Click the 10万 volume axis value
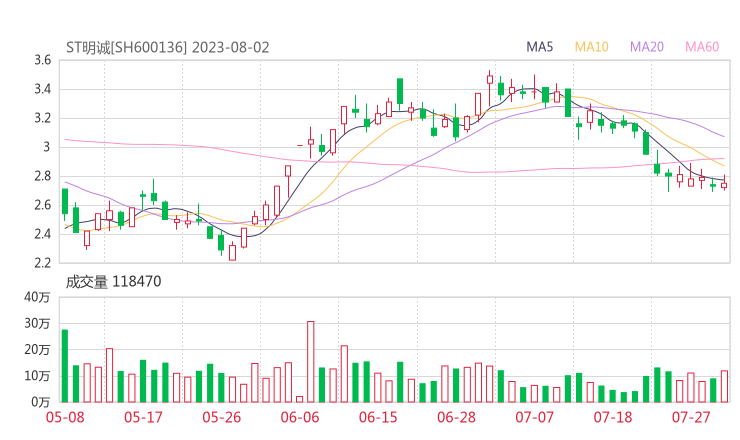The height and width of the screenshot is (440, 740). click(x=37, y=376)
